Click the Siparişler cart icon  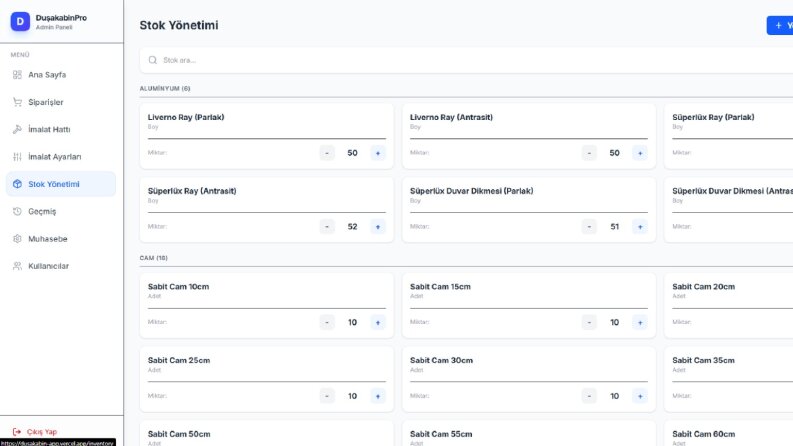point(17,102)
